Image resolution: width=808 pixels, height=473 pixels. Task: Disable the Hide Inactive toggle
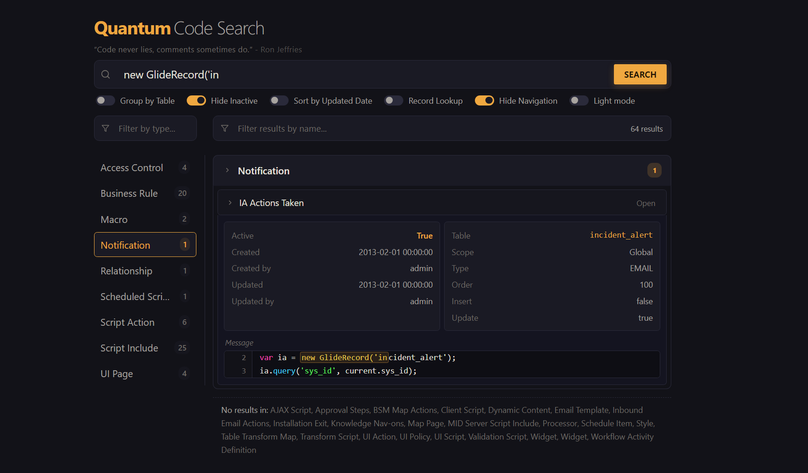coord(196,101)
